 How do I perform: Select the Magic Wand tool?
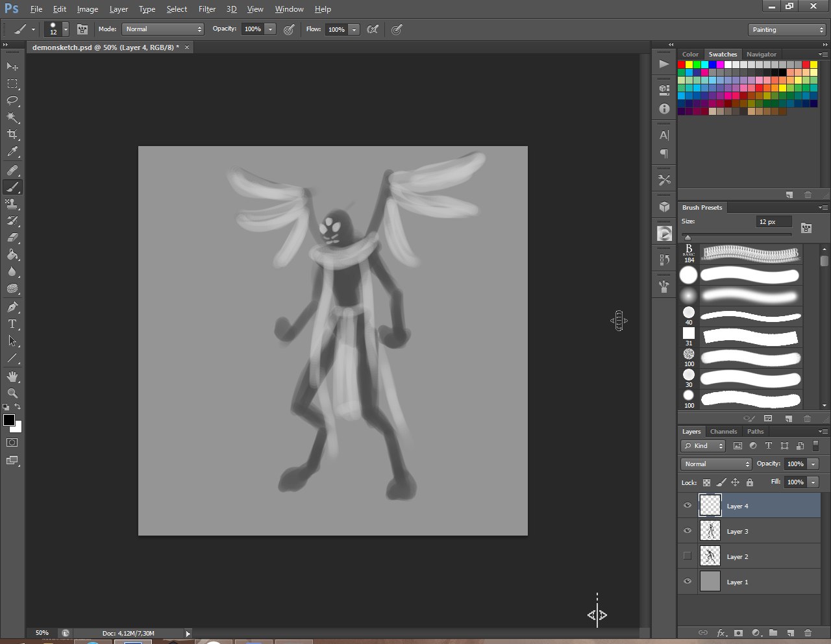12,118
